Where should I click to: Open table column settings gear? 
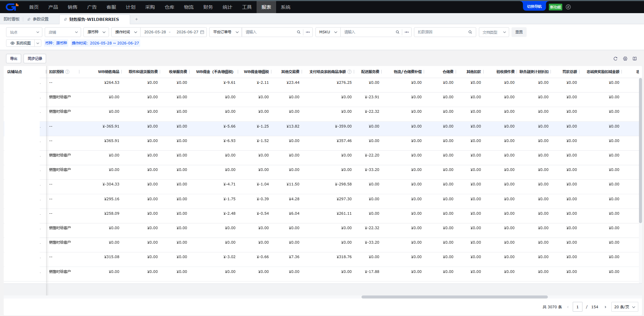[x=625, y=59]
